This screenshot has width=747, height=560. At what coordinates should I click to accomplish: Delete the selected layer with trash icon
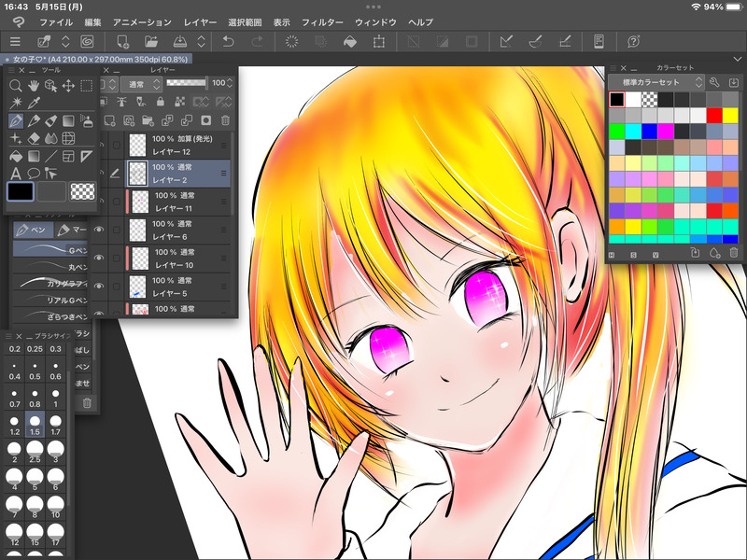pyautogui.click(x=225, y=121)
